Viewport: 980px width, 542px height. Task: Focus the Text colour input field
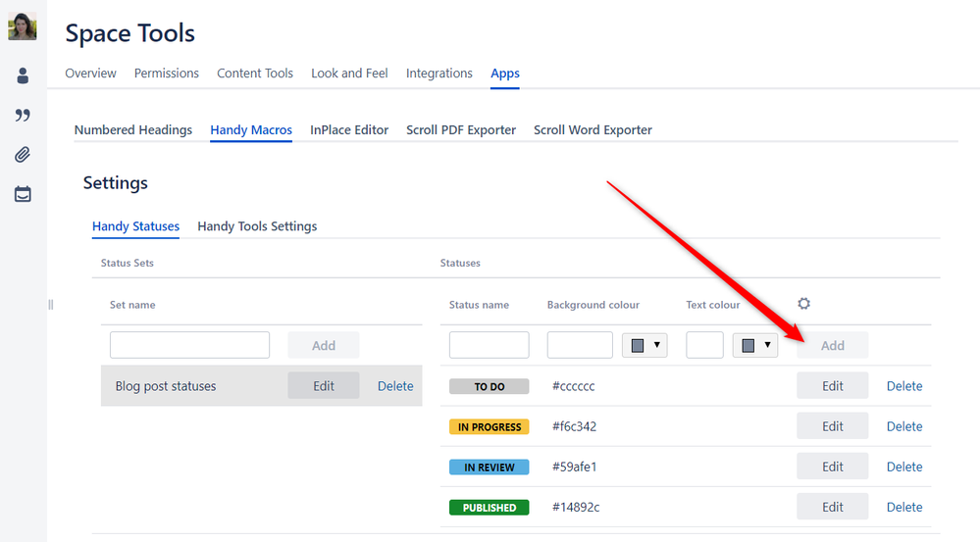coord(705,345)
